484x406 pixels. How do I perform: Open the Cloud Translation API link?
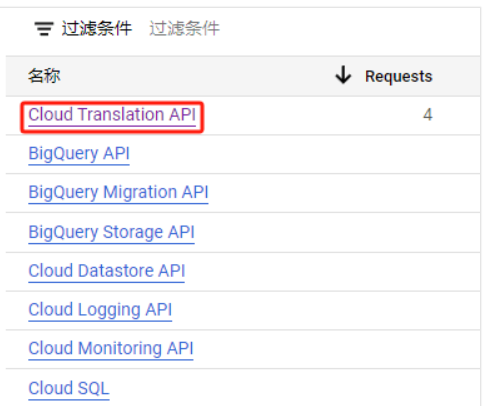[112, 115]
